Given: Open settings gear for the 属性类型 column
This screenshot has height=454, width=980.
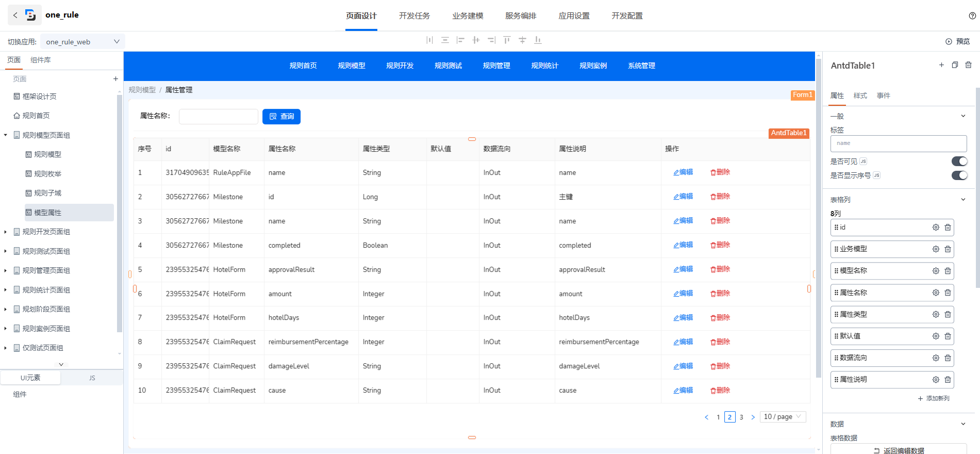Looking at the screenshot, I should 936,314.
